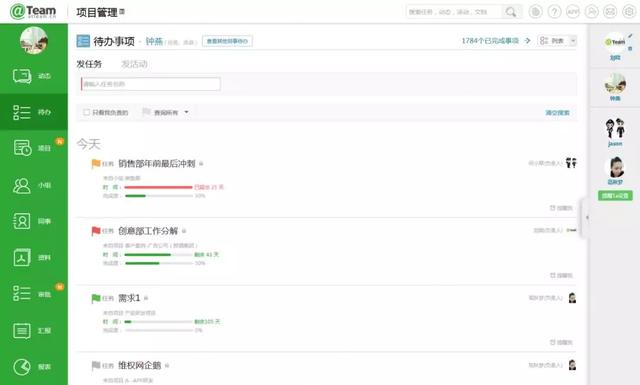Viewport: 640px width, 385px height.
Task: Open the settings gear icon in the header
Action: (x=629, y=12)
